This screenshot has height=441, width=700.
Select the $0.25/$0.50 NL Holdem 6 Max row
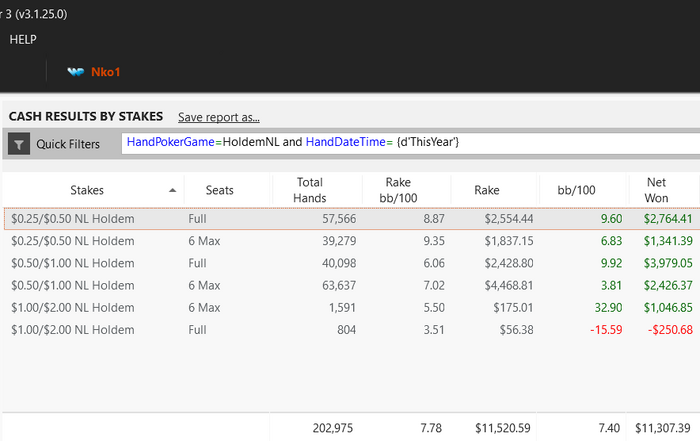(x=352, y=241)
